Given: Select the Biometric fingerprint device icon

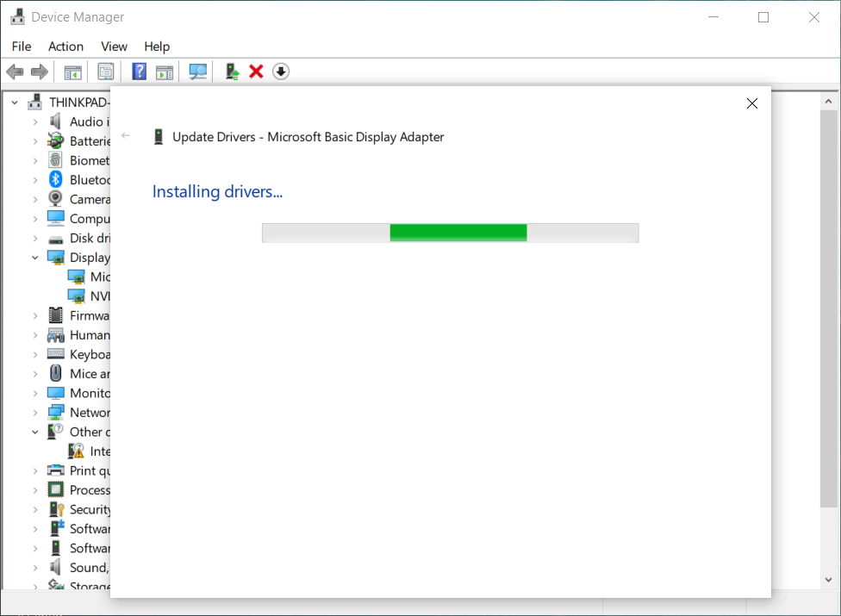Looking at the screenshot, I should [56, 160].
